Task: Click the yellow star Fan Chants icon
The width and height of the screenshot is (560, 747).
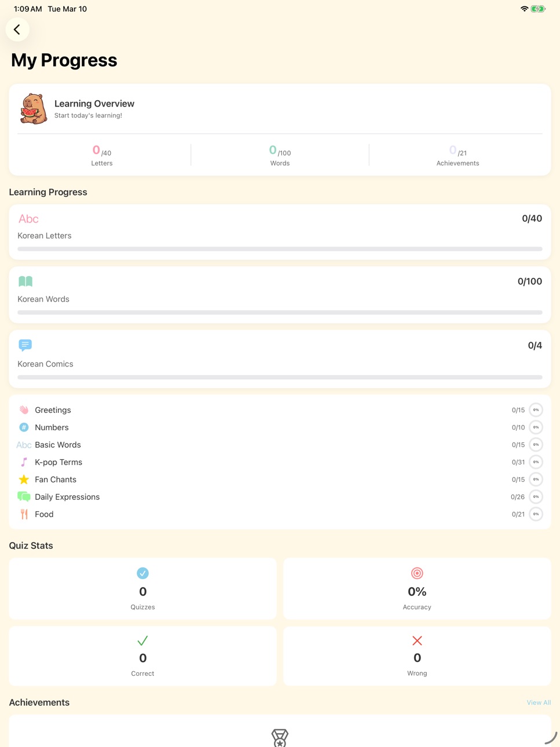Action: coord(24,479)
